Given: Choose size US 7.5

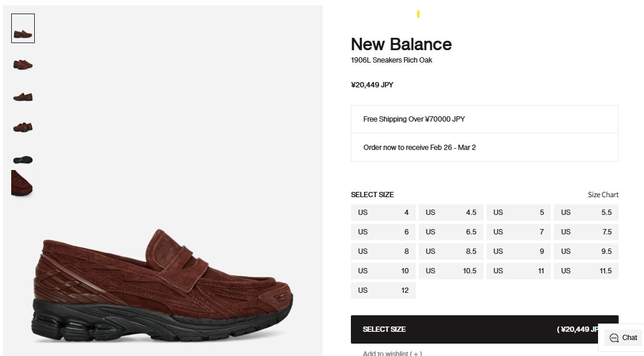Looking at the screenshot, I should coord(586,232).
